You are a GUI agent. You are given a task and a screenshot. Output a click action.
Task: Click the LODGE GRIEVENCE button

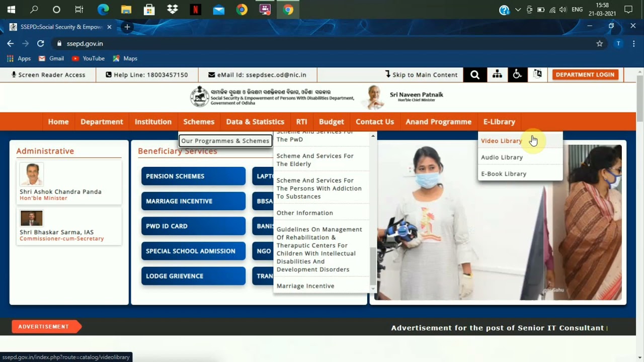pos(193,276)
